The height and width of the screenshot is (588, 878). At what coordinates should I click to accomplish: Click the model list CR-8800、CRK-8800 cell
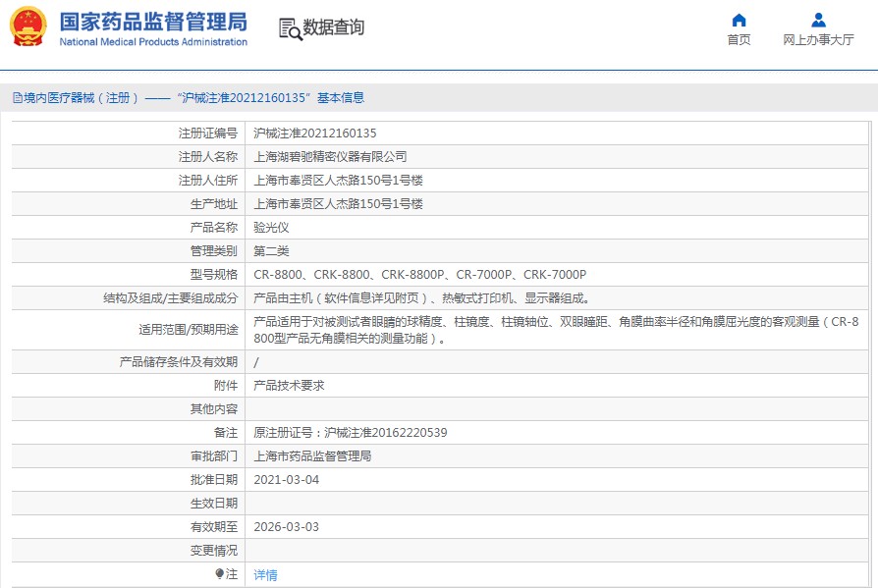click(420, 274)
